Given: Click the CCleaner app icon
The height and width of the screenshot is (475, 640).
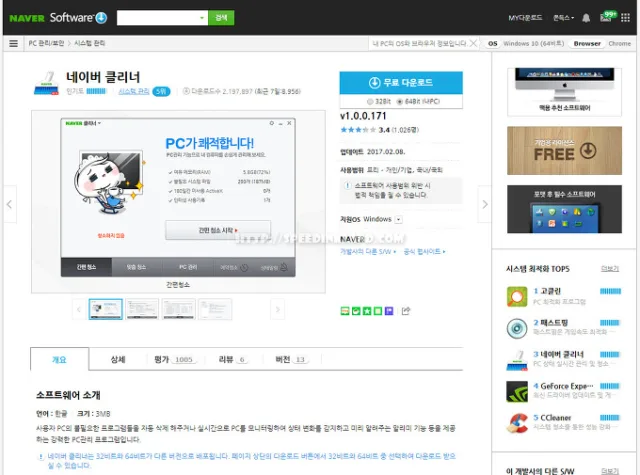Looking at the screenshot, I should 517,423.
